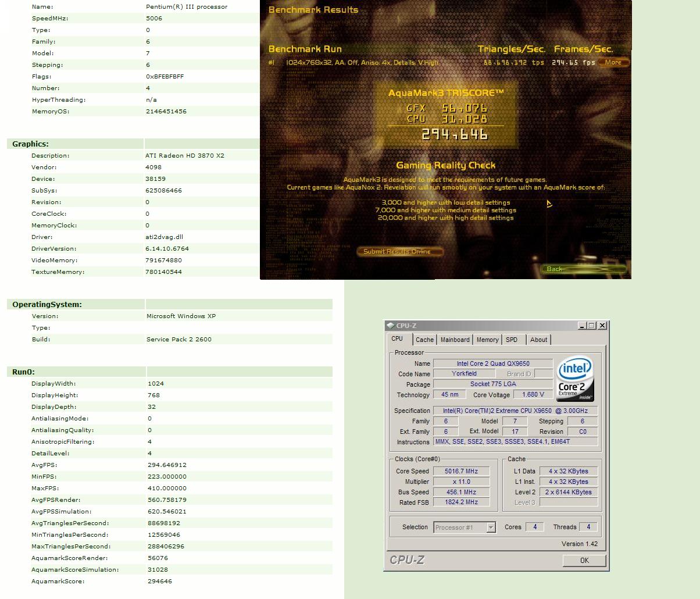Click the AquaMark3 total score 294,646
The image size is (700, 599).
(x=455, y=134)
